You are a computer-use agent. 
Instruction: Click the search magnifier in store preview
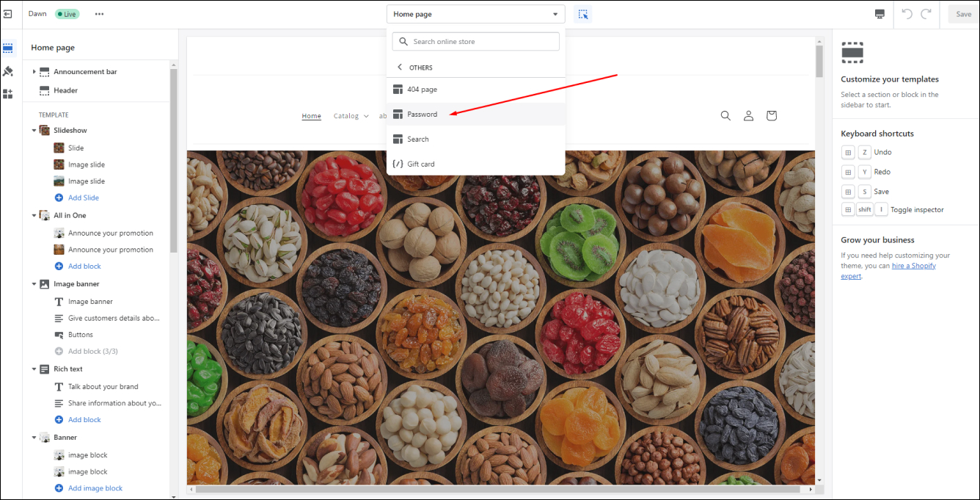[x=725, y=115]
